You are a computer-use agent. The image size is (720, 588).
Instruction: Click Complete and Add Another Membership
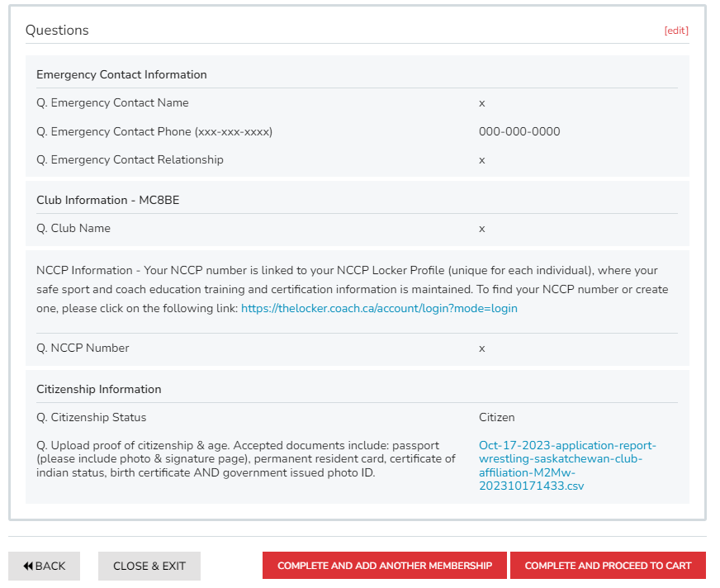pos(385,566)
